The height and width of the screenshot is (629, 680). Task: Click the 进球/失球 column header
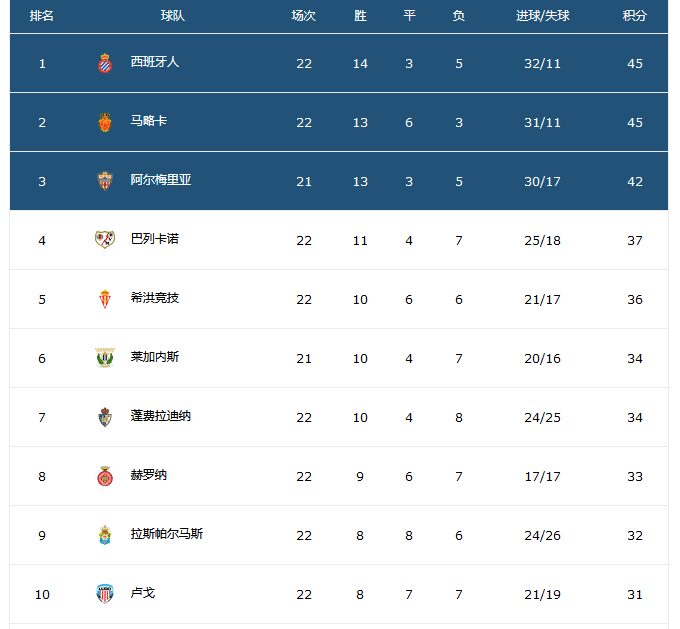point(543,16)
